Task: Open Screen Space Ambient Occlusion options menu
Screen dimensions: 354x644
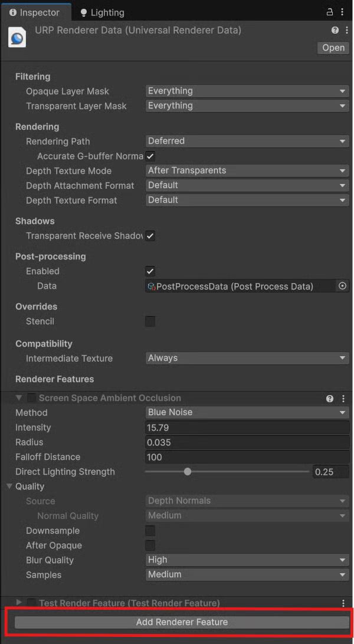Action: (343, 399)
